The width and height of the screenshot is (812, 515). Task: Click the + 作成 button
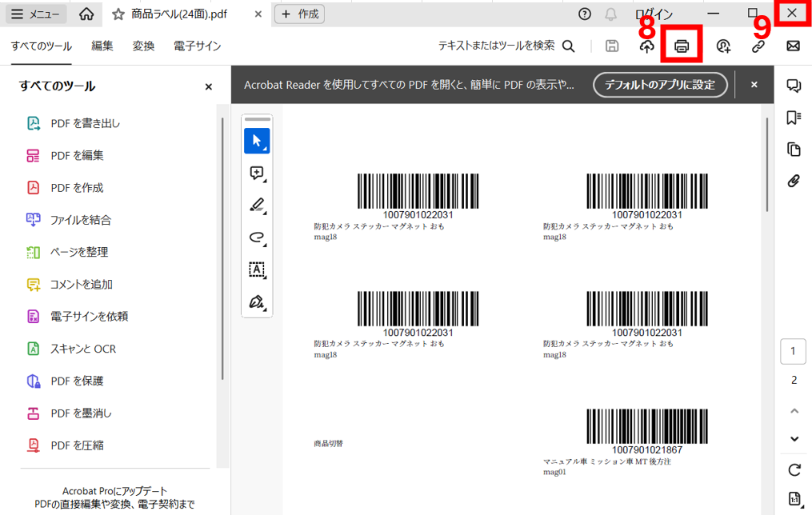[x=300, y=14]
